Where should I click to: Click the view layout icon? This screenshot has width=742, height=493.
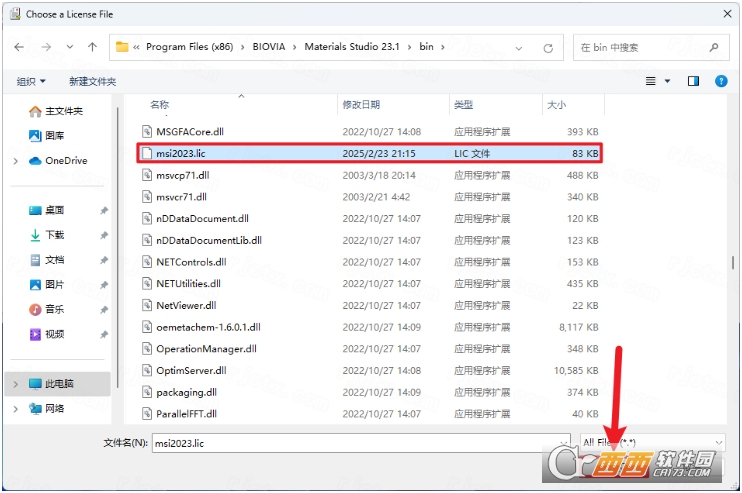point(651,81)
